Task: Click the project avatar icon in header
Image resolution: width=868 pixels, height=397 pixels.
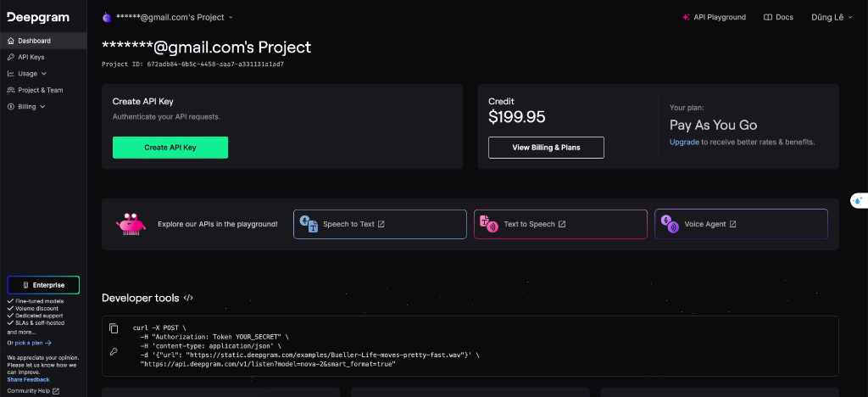Action: 107,17
